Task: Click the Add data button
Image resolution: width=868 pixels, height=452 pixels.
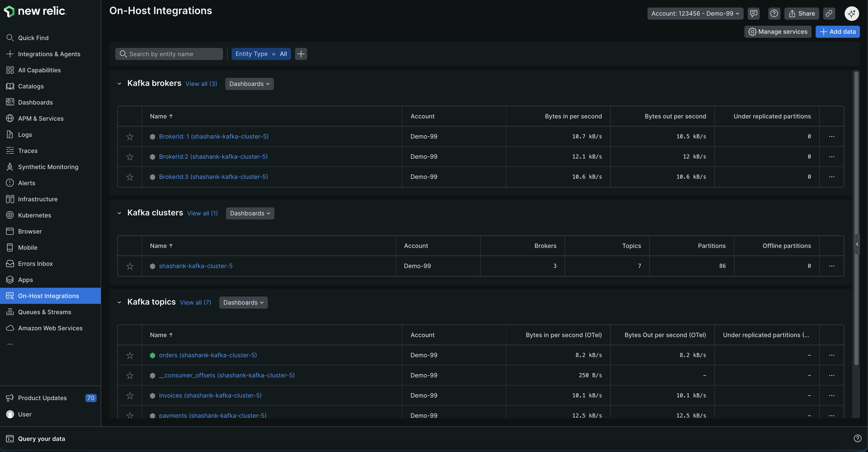Action: click(x=837, y=32)
